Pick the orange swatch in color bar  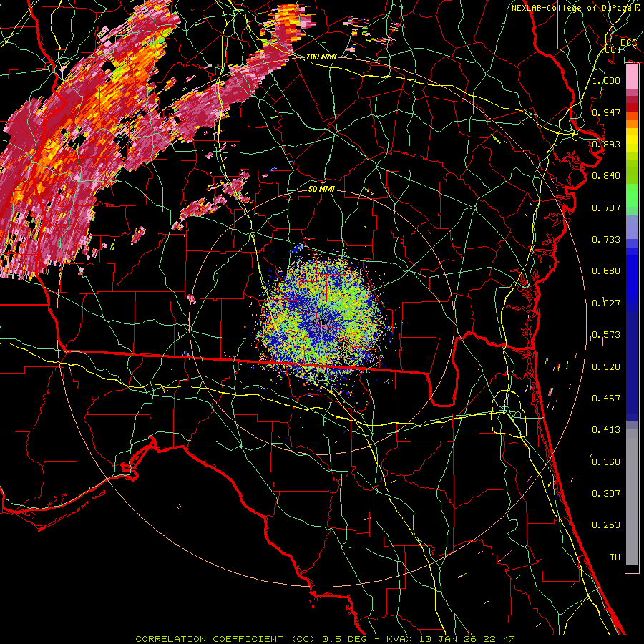tap(632, 124)
